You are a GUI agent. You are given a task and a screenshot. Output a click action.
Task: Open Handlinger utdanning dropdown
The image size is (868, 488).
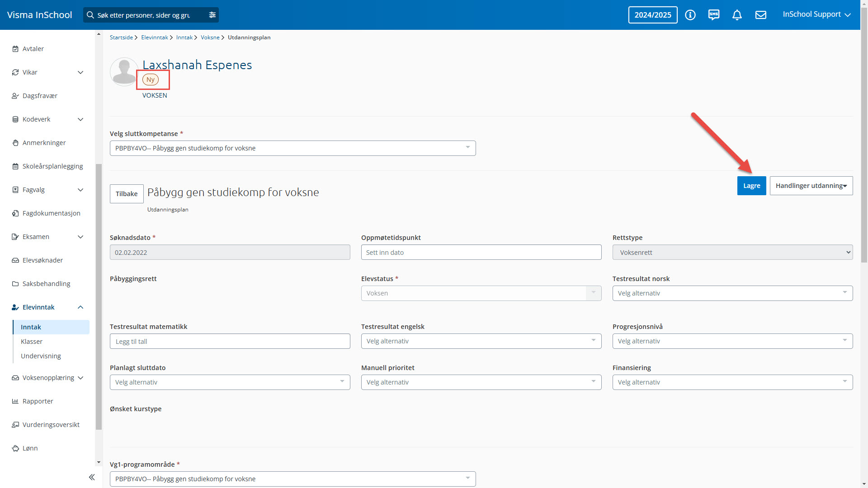[x=811, y=186]
